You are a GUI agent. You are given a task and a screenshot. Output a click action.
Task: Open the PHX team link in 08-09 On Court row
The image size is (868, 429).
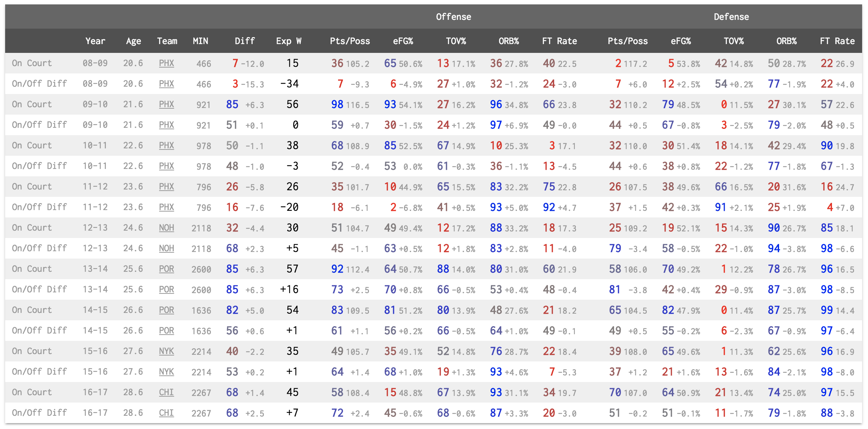166,63
